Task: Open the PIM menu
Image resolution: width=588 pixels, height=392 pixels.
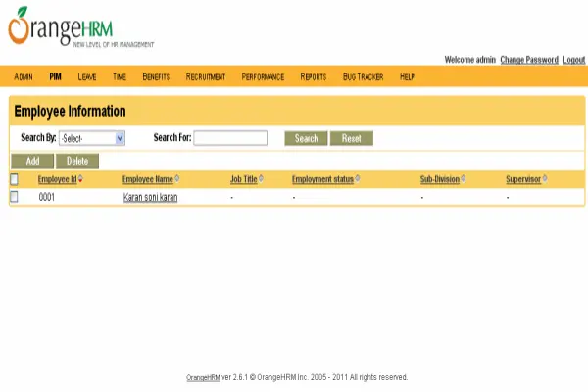Action: tap(56, 76)
